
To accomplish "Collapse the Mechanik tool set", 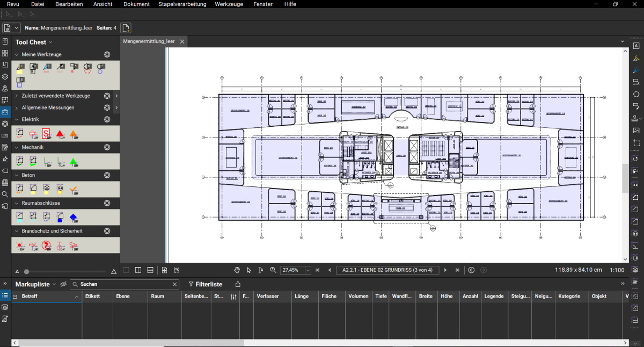I will (x=17, y=147).
